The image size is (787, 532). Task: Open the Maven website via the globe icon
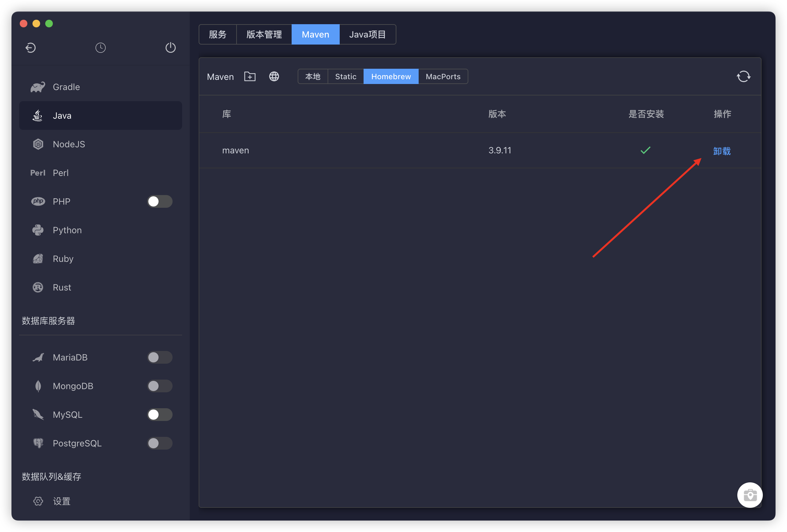[274, 76]
